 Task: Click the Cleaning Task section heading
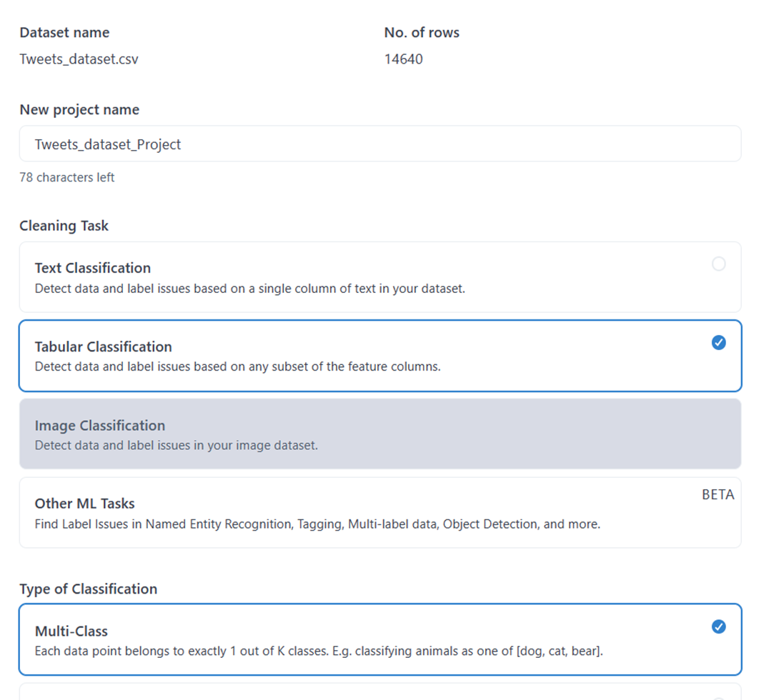(64, 226)
